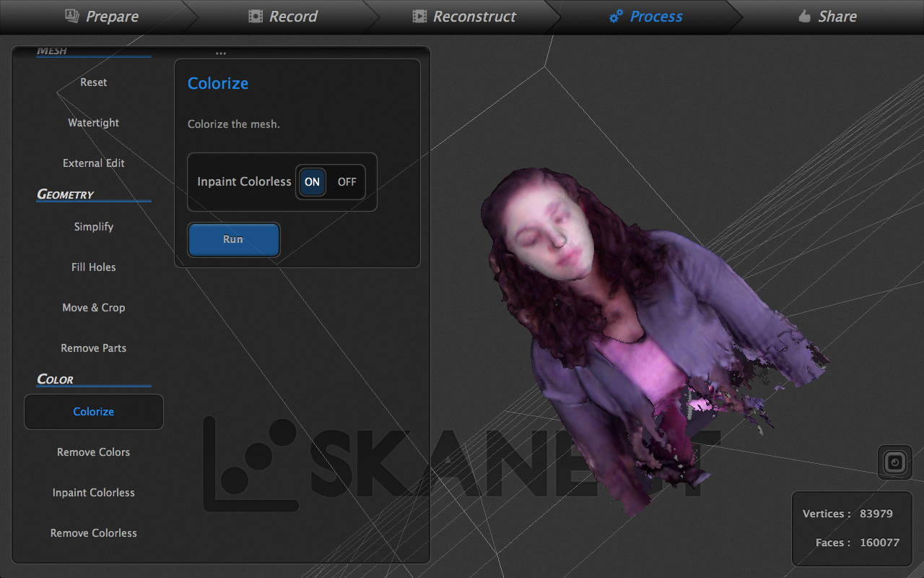The height and width of the screenshot is (578, 924).
Task: Click the camera snapshot icon in the viewport
Action: (x=894, y=462)
